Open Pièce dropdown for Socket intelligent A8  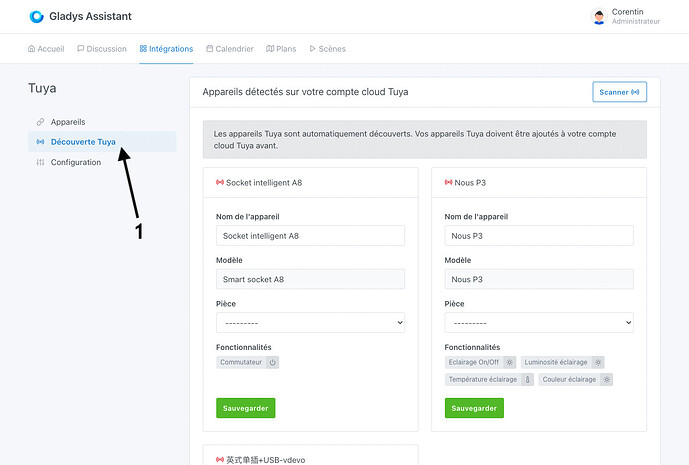(x=310, y=323)
